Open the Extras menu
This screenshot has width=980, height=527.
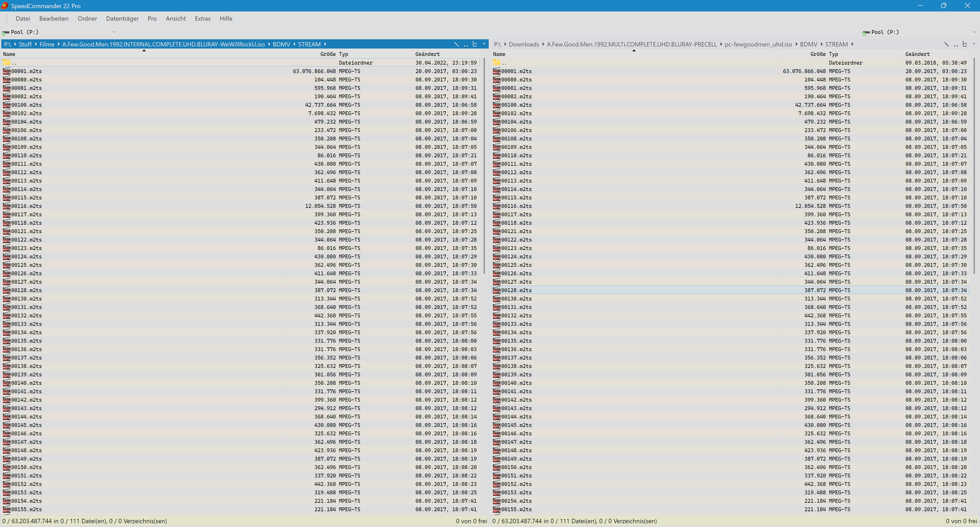tap(202, 19)
